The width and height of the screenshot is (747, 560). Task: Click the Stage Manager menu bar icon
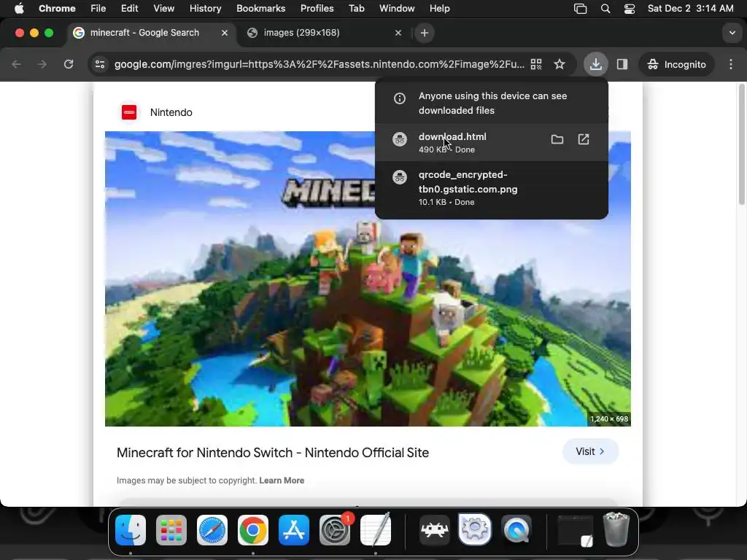(580, 9)
